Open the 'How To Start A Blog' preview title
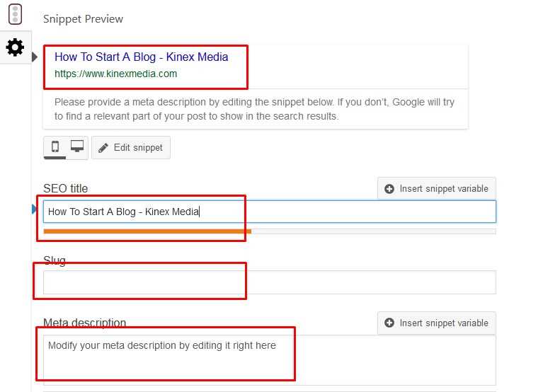The image size is (560, 392). pos(142,57)
